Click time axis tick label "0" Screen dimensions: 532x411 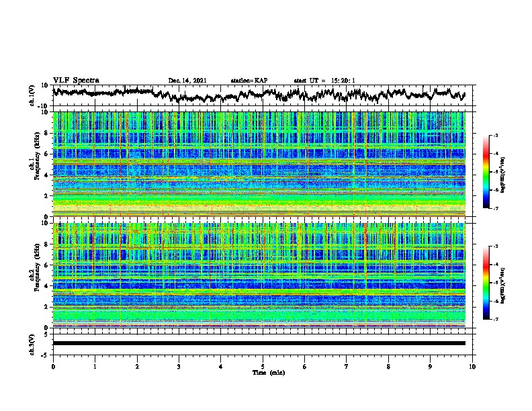pos(53,367)
